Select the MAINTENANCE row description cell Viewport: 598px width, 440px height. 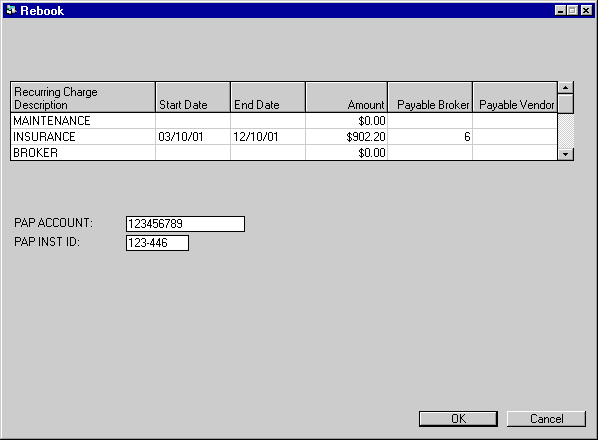pyautogui.click(x=83, y=120)
